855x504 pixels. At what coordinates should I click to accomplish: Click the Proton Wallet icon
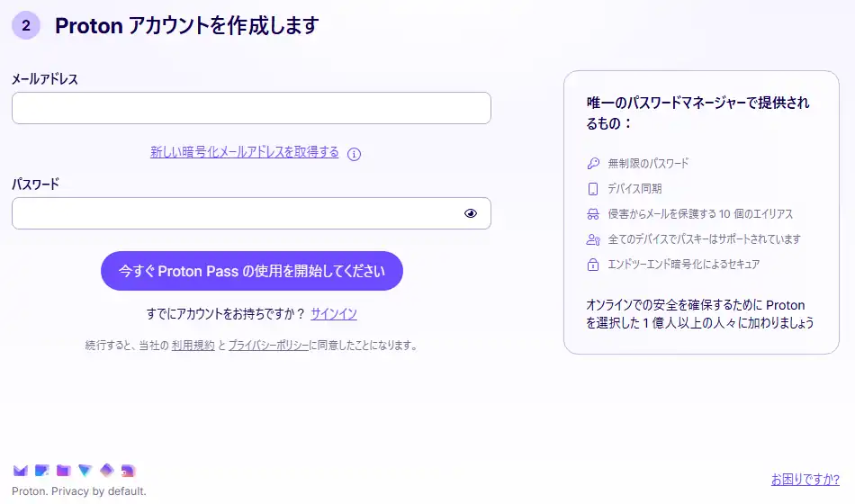[128, 470]
